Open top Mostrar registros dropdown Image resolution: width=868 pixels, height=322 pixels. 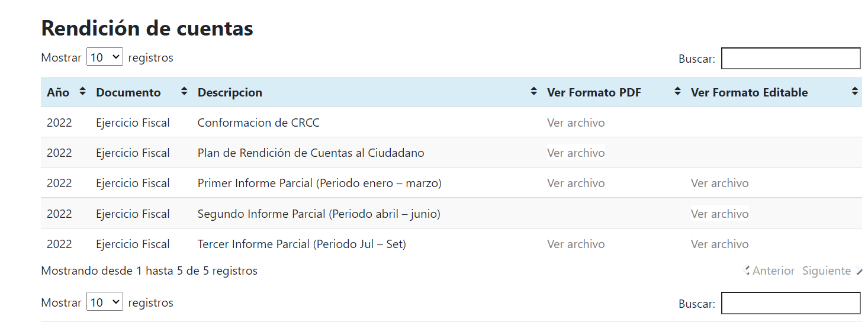tap(105, 57)
